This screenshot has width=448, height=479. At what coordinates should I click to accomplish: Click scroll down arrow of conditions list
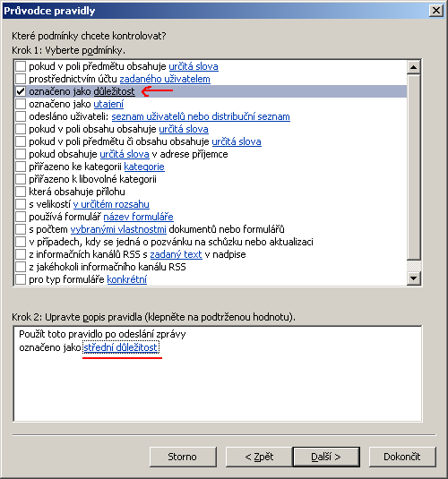point(414,278)
